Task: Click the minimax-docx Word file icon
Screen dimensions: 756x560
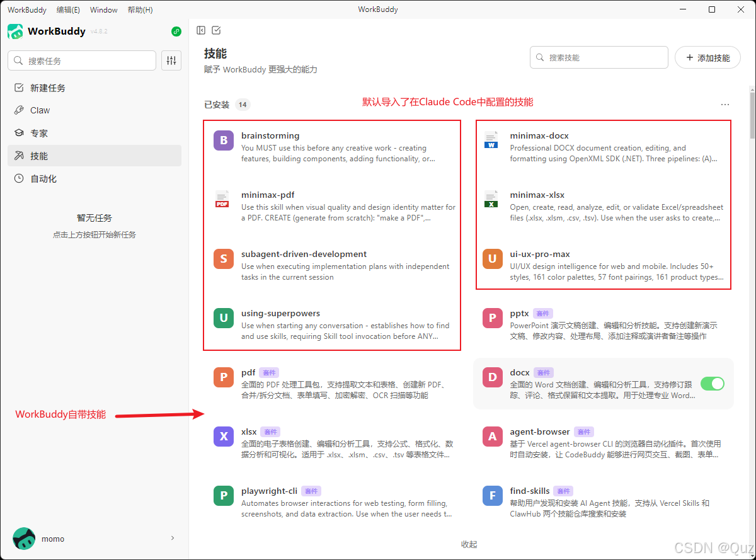Action: (491, 140)
